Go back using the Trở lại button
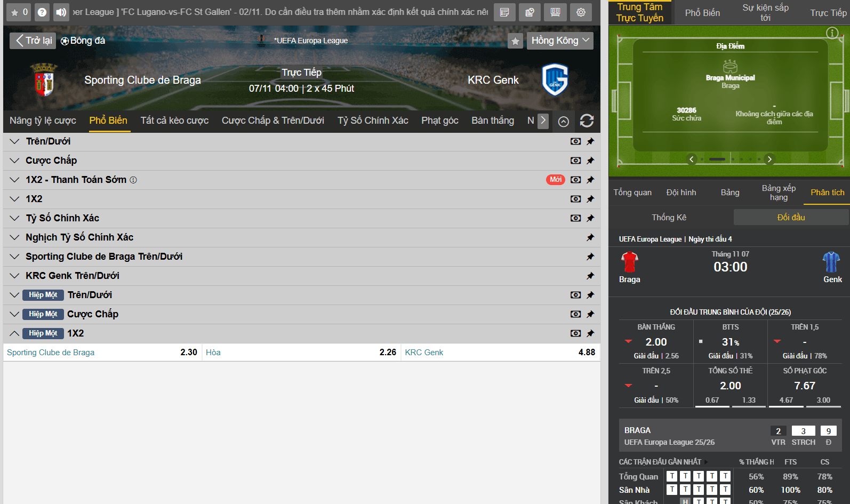850x504 pixels. tap(33, 41)
